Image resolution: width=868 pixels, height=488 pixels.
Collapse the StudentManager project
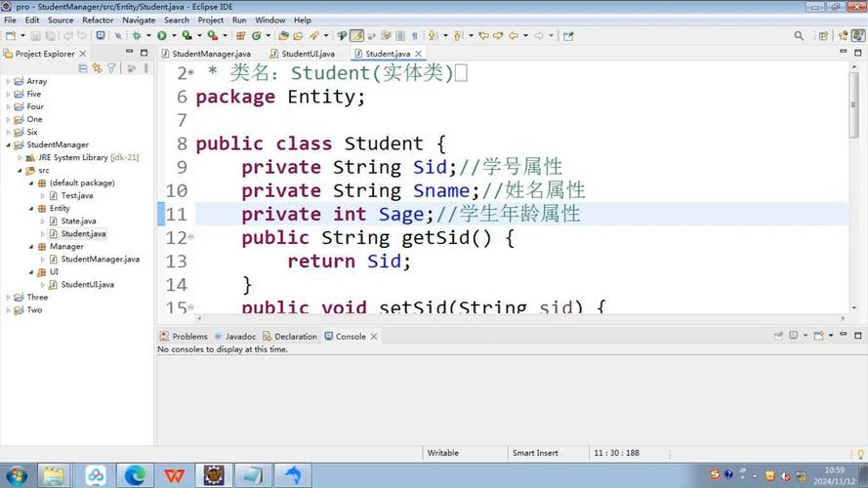pos(8,145)
